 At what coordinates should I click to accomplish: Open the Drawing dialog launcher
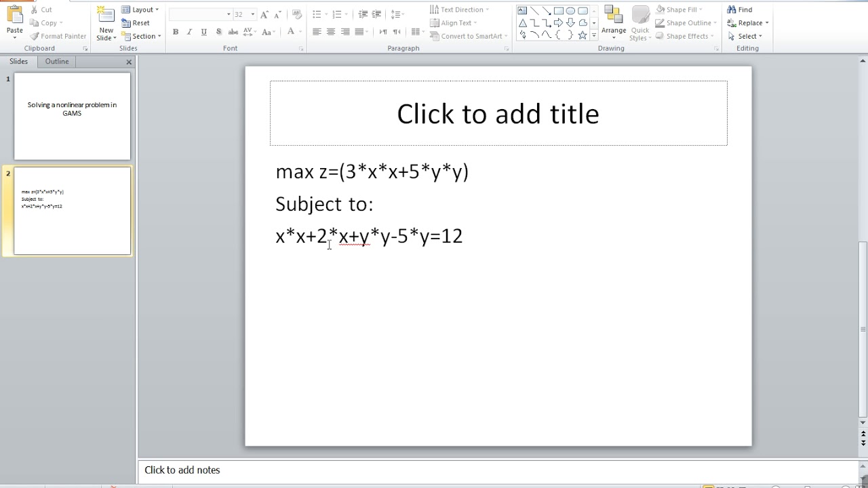(x=717, y=49)
